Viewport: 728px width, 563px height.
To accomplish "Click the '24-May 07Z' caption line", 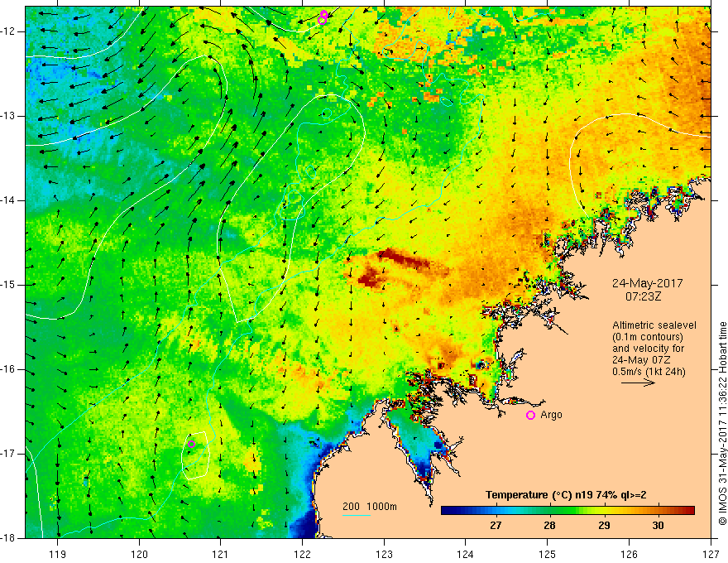I will pos(641,360).
